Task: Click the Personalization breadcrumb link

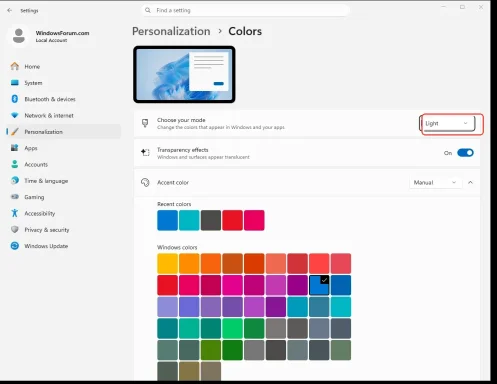Action: 171,31
